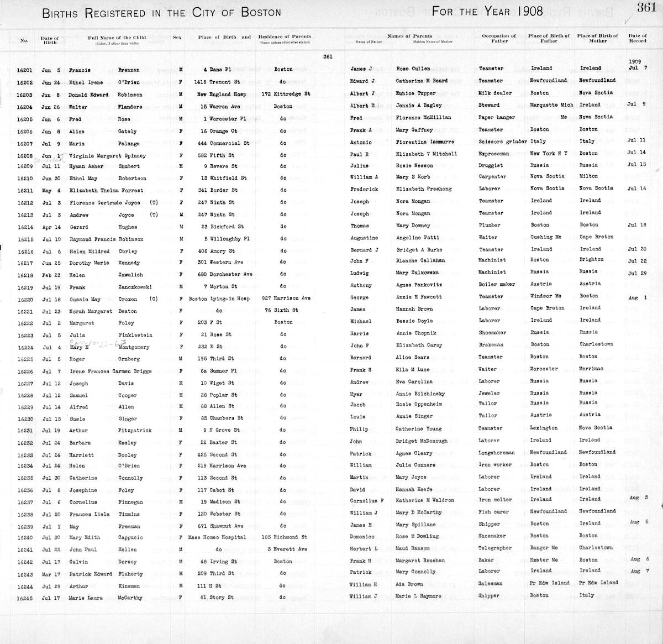Select New England Hosp birthplace entry

222,95
